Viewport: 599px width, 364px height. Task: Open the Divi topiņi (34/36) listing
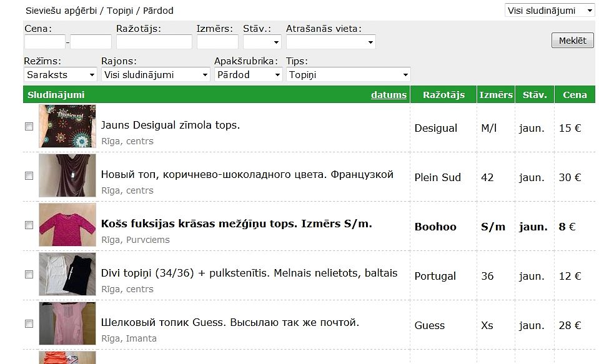pos(249,273)
